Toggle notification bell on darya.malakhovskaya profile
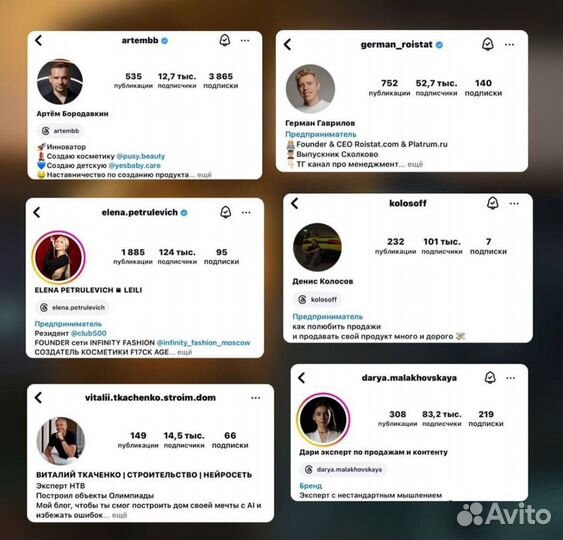This screenshot has height=540, width=563. (x=490, y=377)
